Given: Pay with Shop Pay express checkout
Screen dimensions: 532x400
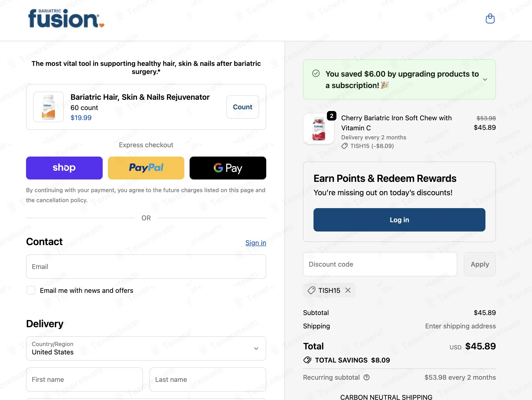Looking at the screenshot, I should pos(64,168).
